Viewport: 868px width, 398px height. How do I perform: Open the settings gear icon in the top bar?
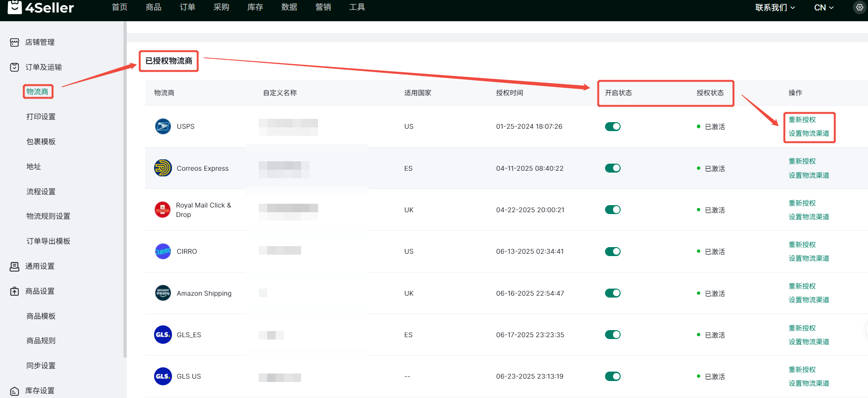coord(860,8)
